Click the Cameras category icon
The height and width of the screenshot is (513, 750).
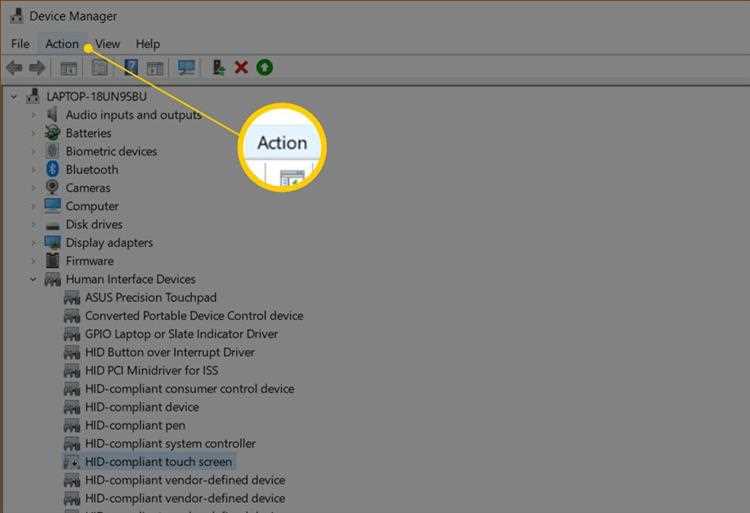pos(53,188)
